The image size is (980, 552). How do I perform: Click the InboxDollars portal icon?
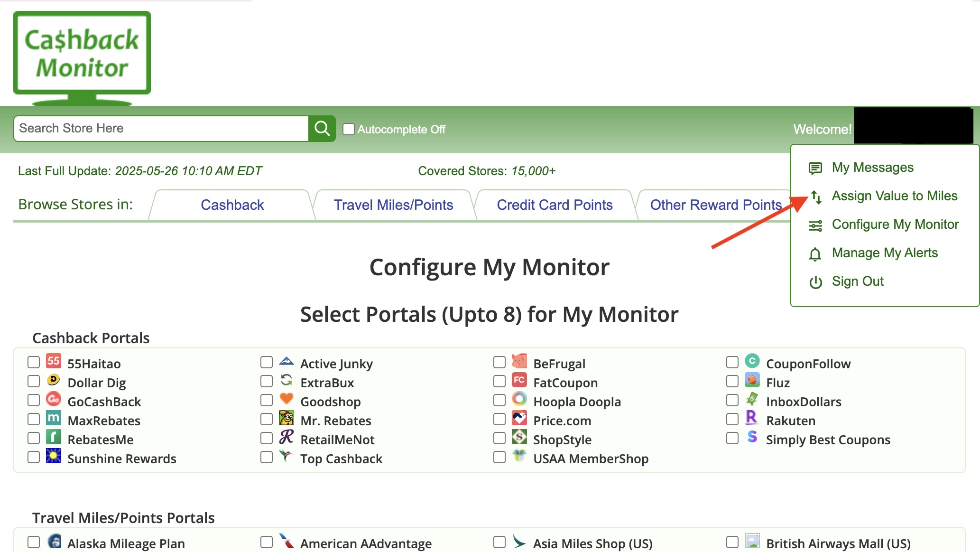click(752, 399)
